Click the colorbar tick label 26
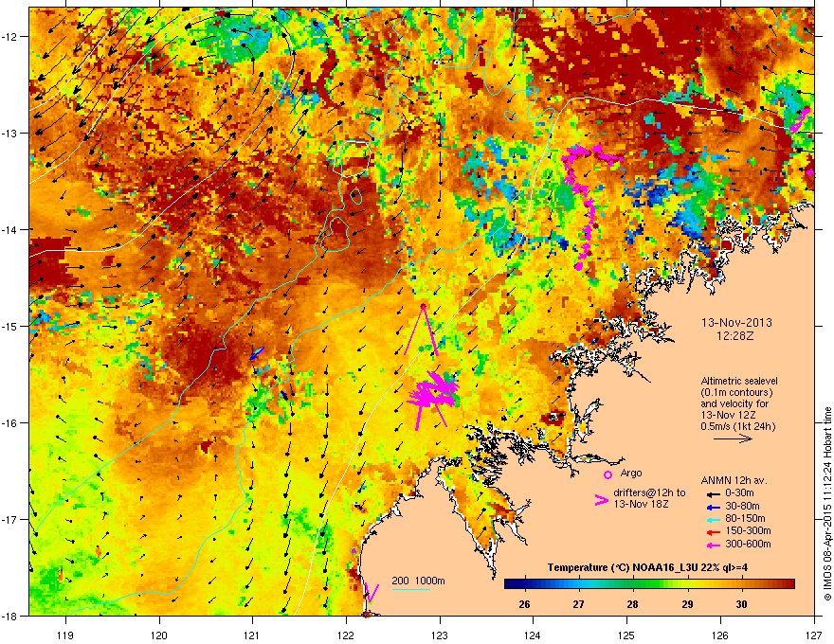Screen dimensions: 834x644 (x=524, y=604)
